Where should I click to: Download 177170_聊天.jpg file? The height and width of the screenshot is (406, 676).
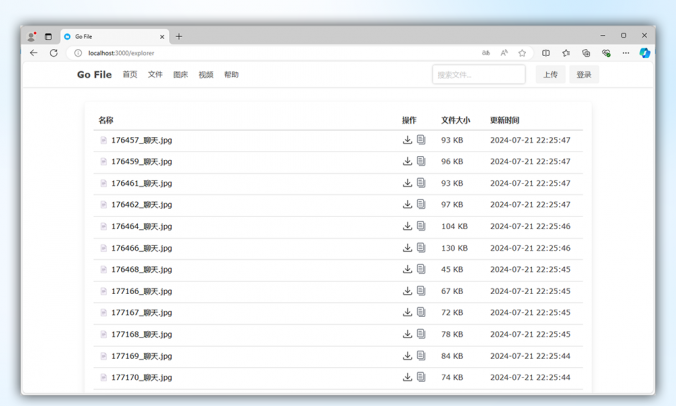[407, 377]
